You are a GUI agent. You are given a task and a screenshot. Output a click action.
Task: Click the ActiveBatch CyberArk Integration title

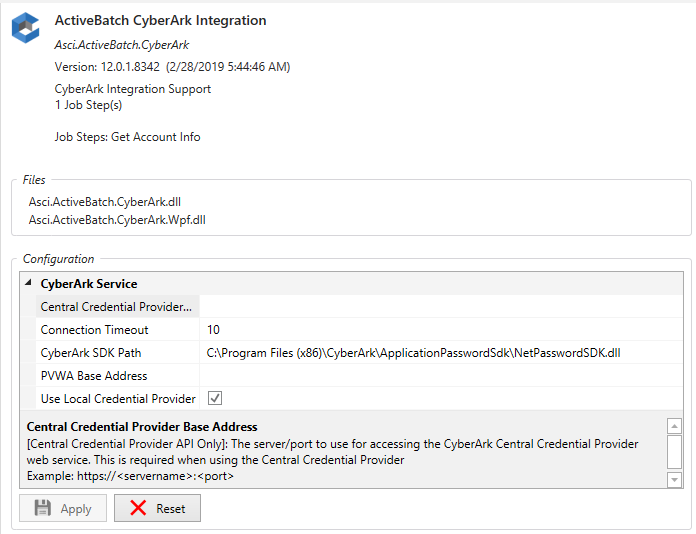pyautogui.click(x=160, y=20)
